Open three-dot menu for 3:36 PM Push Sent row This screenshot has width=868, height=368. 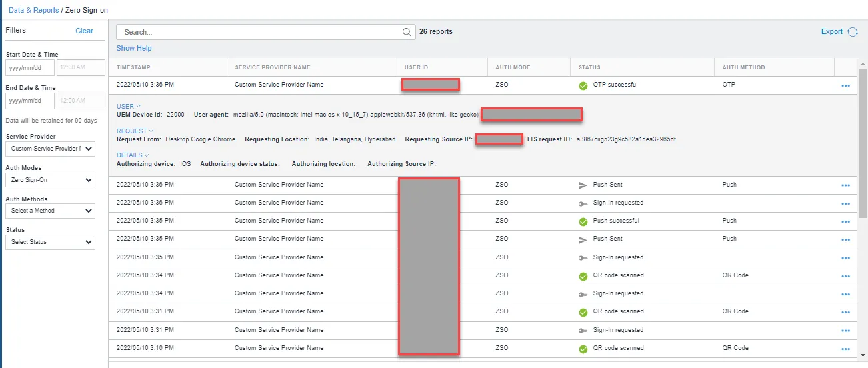coord(846,185)
